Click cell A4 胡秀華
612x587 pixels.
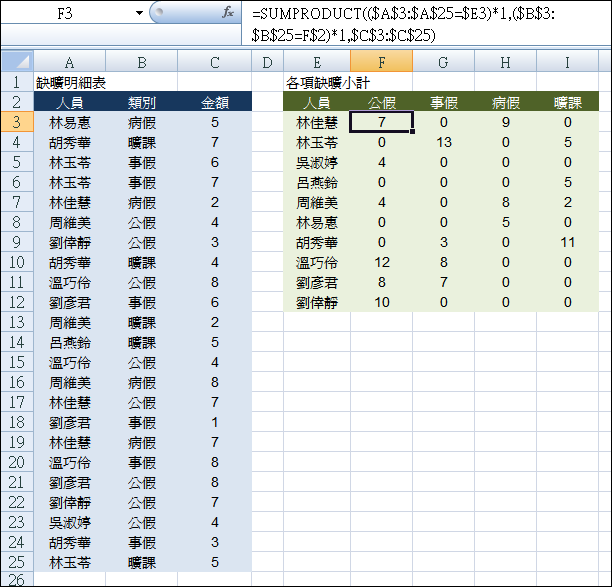69,142
